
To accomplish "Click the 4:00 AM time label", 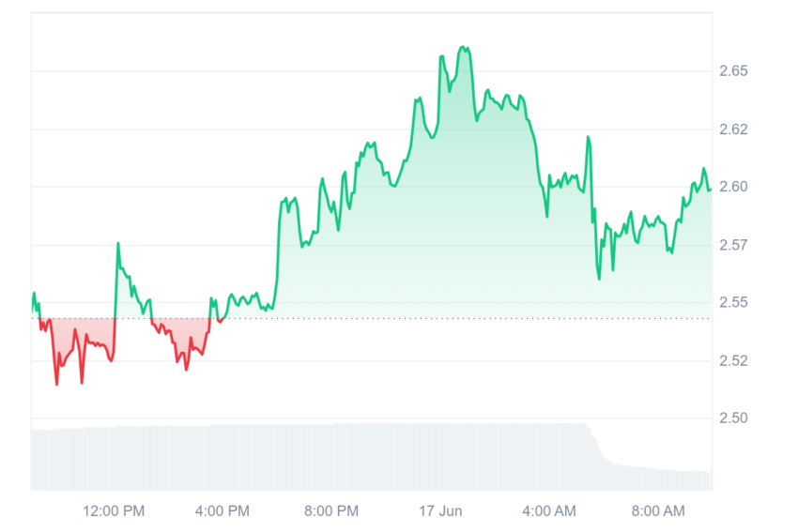I will click(x=549, y=510).
